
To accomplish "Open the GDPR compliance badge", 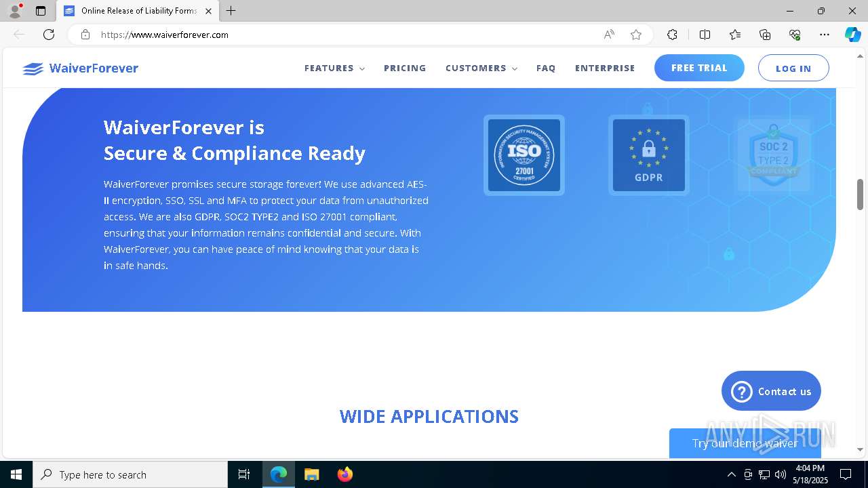I will click(x=649, y=155).
